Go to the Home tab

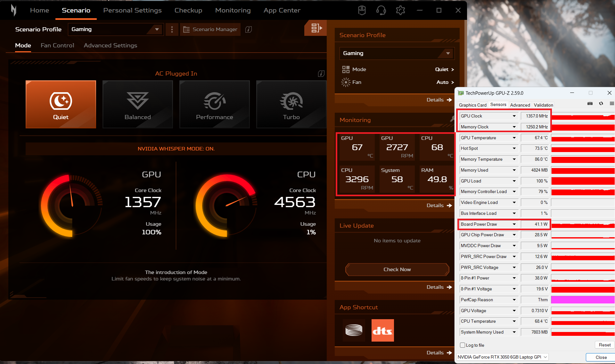[x=39, y=10]
